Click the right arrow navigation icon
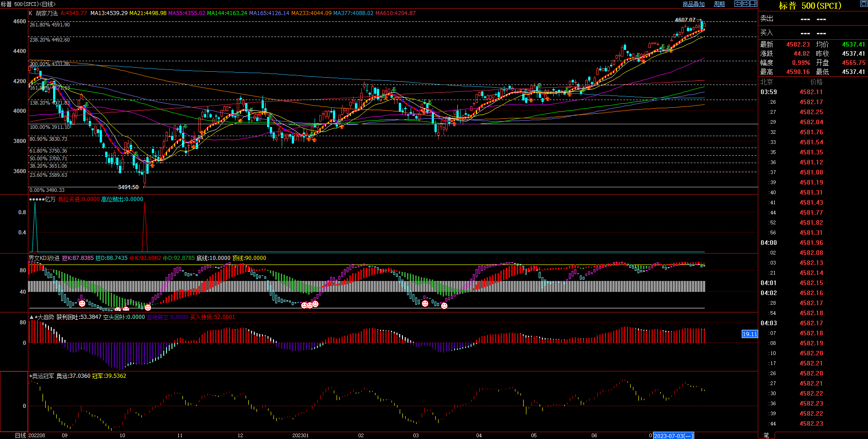868x439 pixels. [746, 4]
